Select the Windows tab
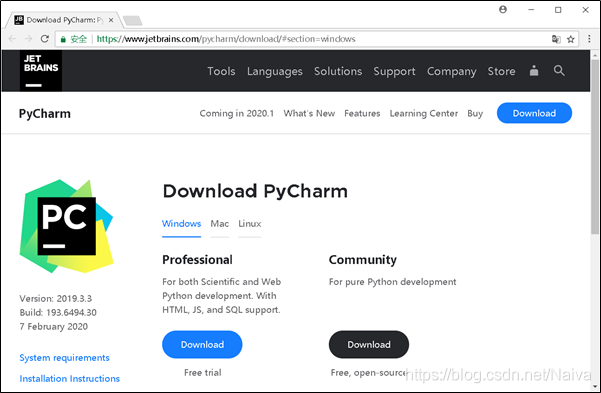This screenshot has height=393, width=601. (181, 224)
